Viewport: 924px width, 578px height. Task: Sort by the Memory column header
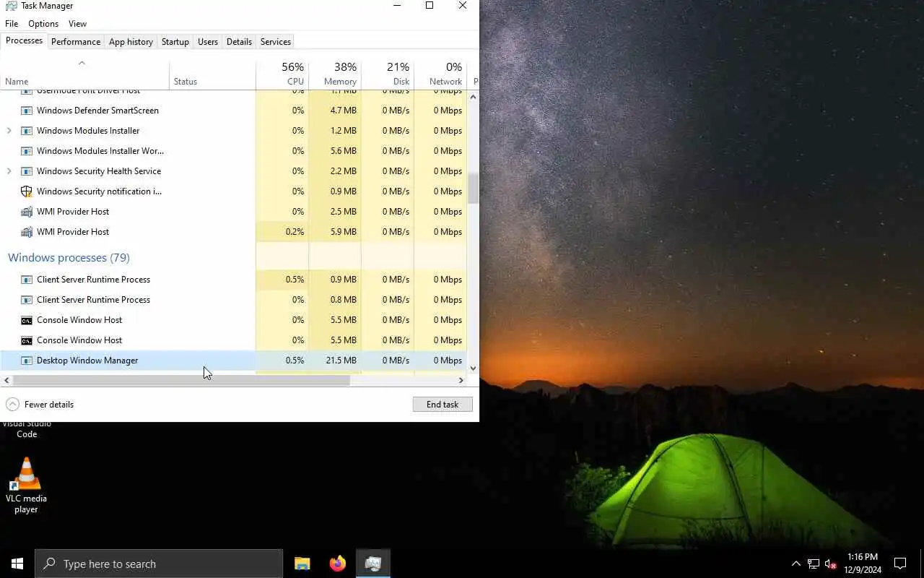coord(335,73)
